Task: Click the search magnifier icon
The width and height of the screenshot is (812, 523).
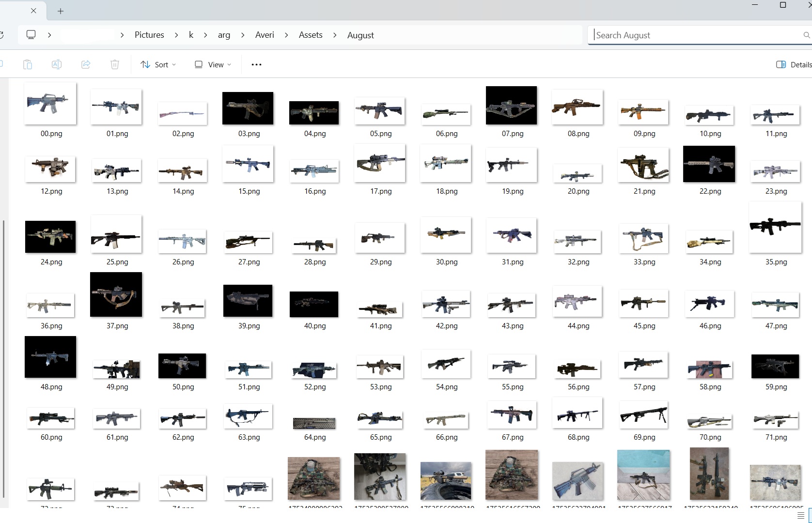Action: (806, 35)
